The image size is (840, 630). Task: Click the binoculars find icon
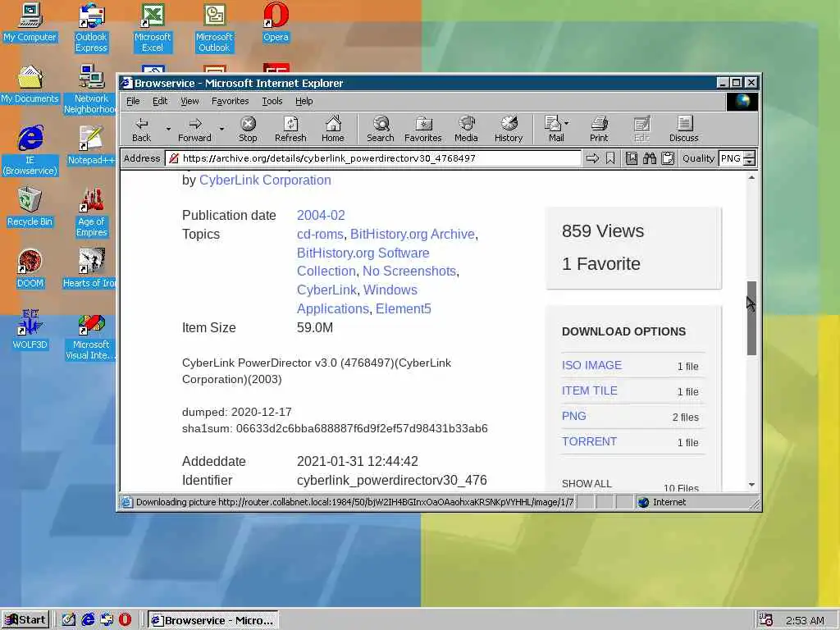click(650, 158)
